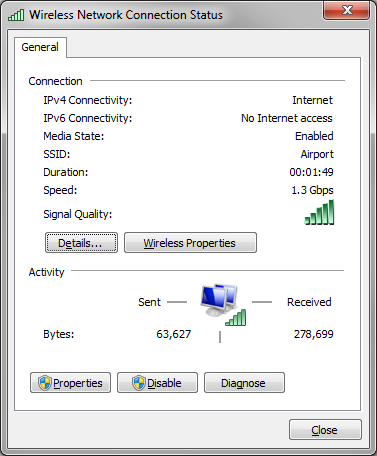The height and width of the screenshot is (456, 377).
Task: Click the wireless signal icon in title bar
Action: coord(16,15)
